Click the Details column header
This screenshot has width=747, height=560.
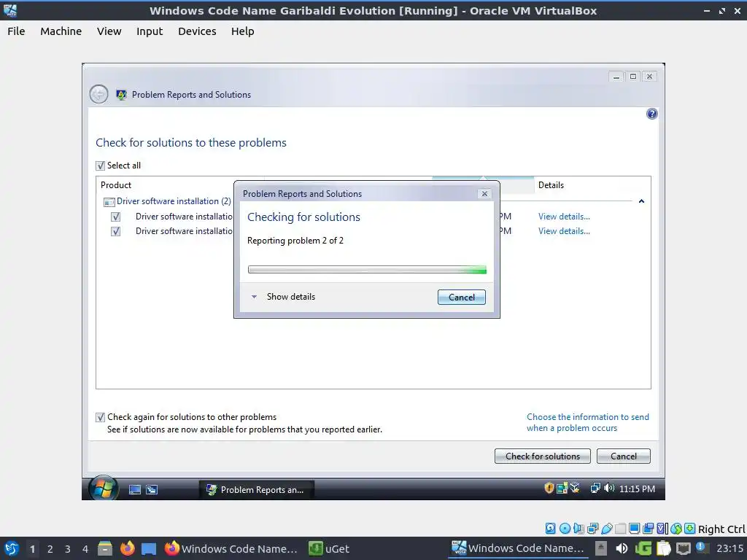[x=551, y=185]
